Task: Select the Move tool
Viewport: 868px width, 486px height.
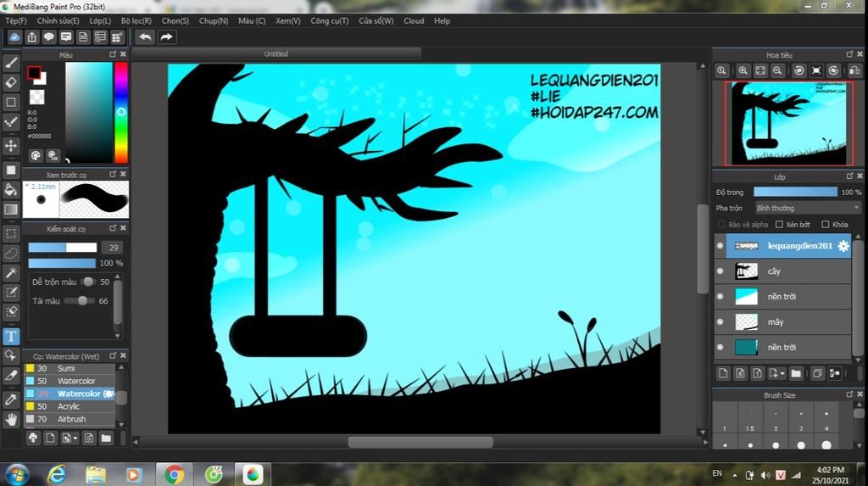Action: click(x=11, y=146)
